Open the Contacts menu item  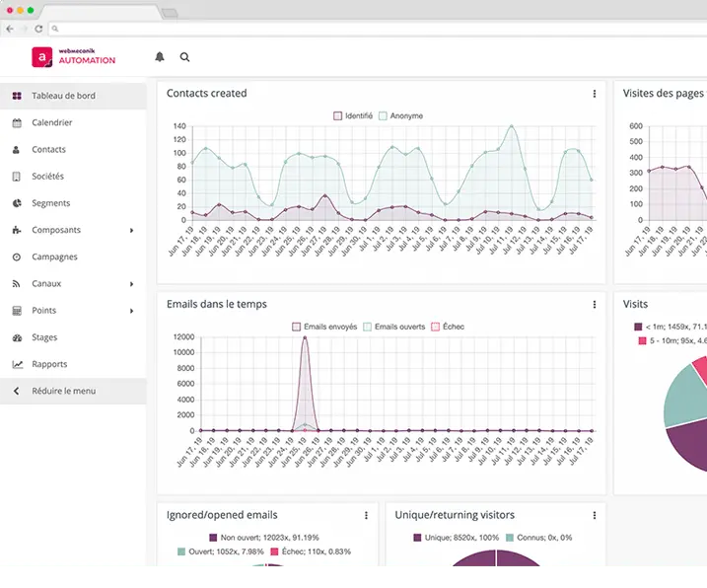[73, 149]
